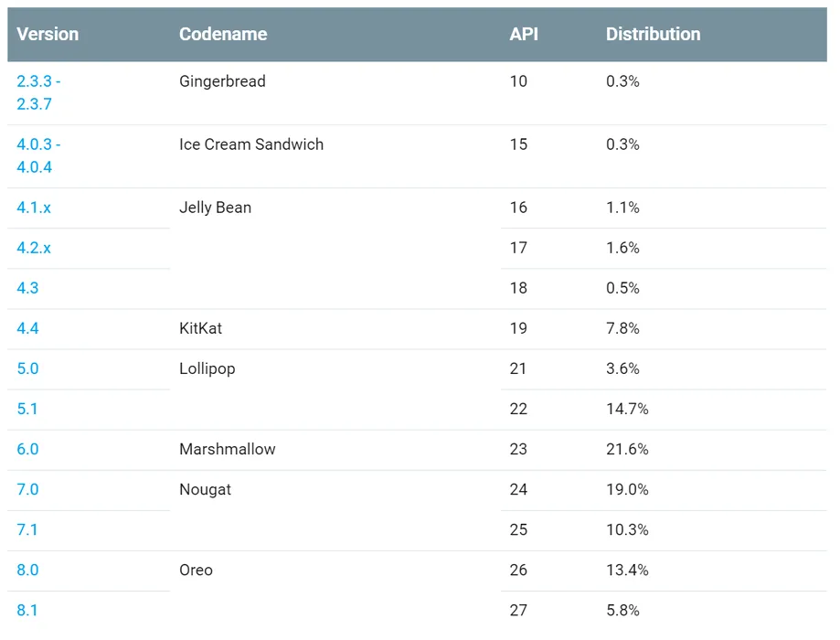Open the 4.4 KitKat version link
Image resolution: width=840 pixels, height=640 pixels.
[27, 328]
